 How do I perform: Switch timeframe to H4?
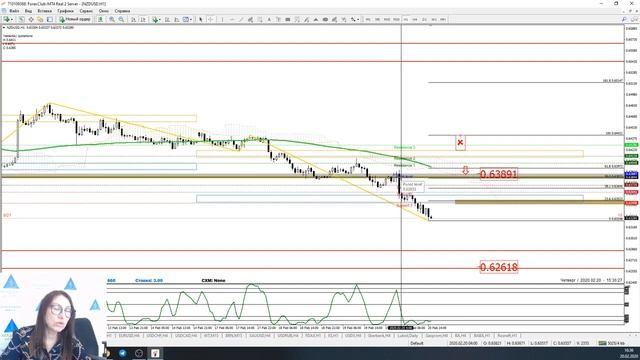click(415, 19)
